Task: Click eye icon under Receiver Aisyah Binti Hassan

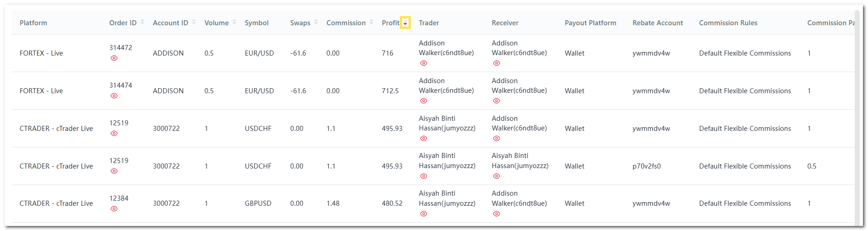Action: tap(497, 176)
